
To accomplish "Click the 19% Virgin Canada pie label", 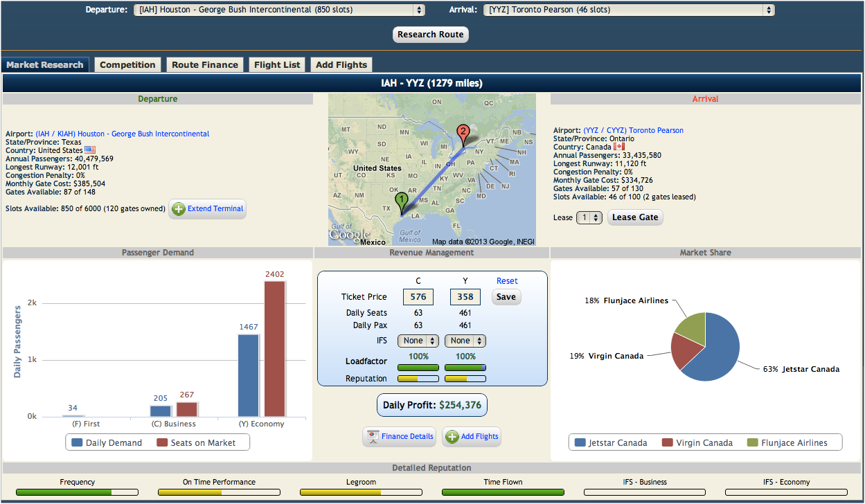I will tap(606, 356).
